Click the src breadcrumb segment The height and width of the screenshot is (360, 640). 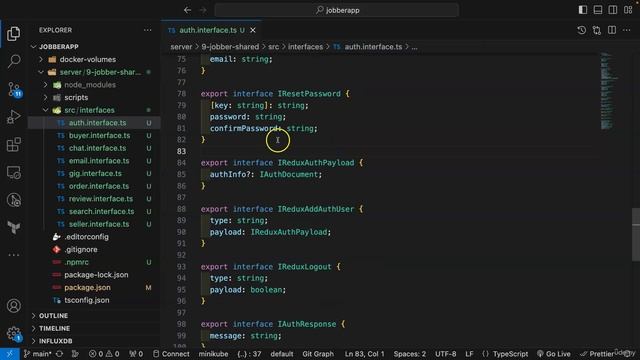click(273, 47)
